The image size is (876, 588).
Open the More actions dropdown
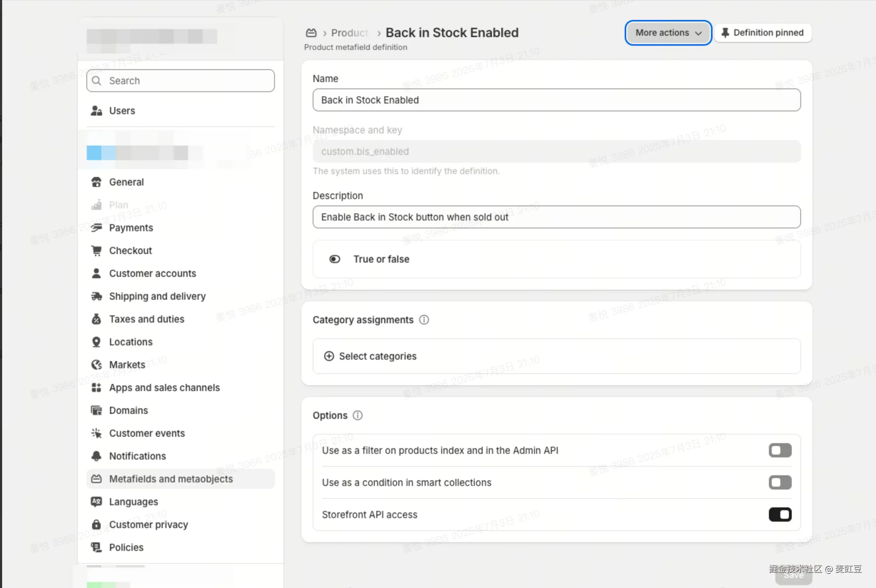click(668, 33)
